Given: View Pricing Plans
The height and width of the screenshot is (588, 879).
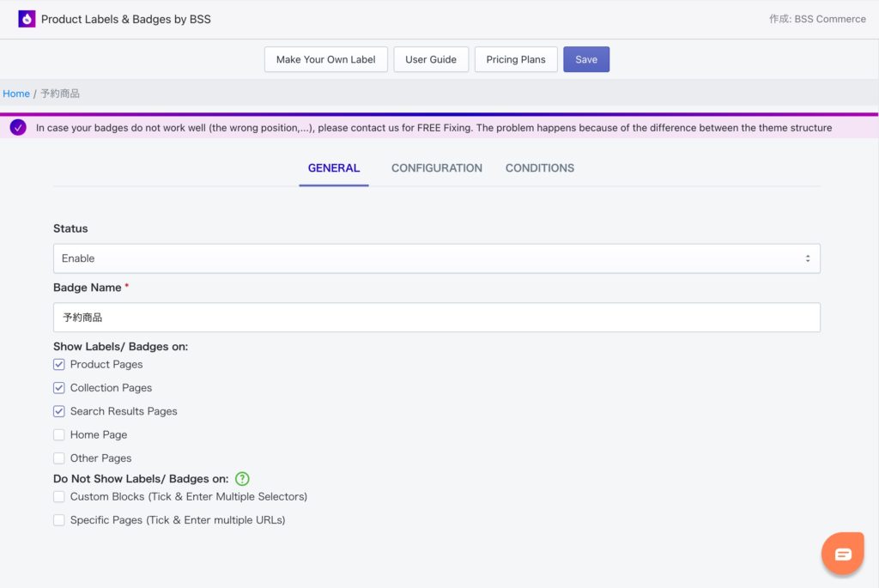Looking at the screenshot, I should (515, 59).
